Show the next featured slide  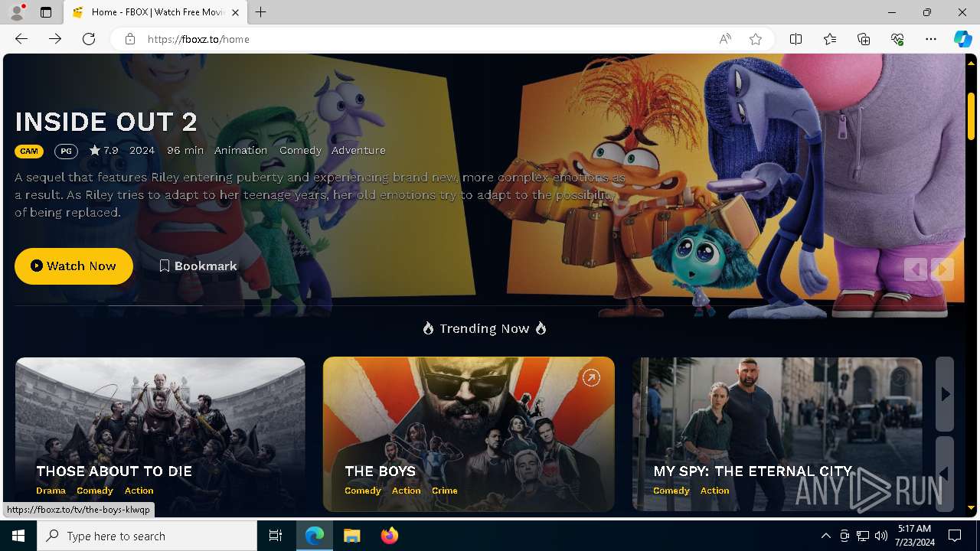click(942, 269)
